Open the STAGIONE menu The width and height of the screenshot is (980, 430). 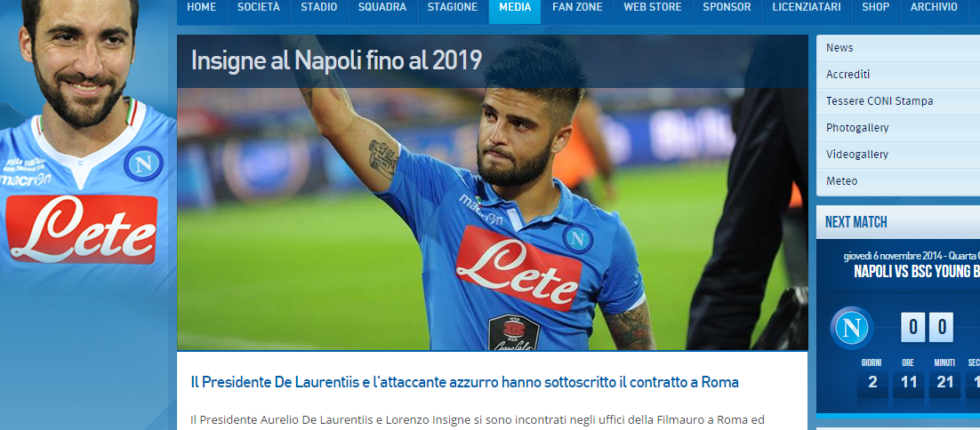(x=453, y=8)
